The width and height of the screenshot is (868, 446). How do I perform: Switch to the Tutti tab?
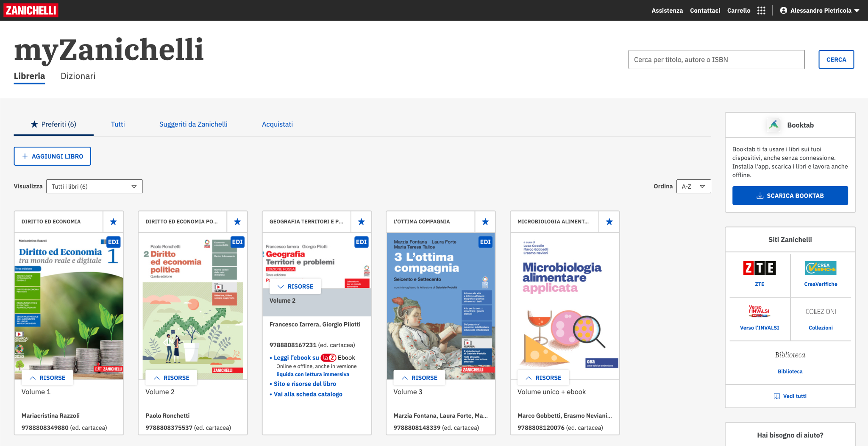click(x=118, y=124)
